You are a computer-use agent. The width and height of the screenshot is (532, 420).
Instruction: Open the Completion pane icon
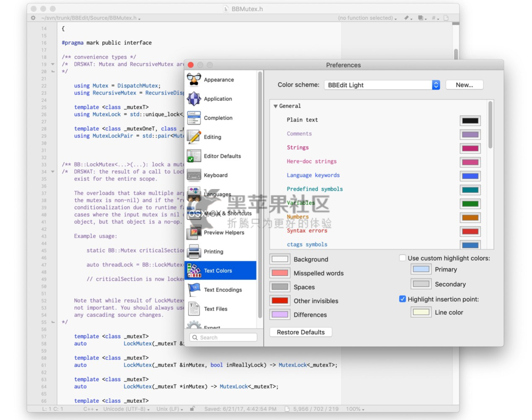point(194,118)
